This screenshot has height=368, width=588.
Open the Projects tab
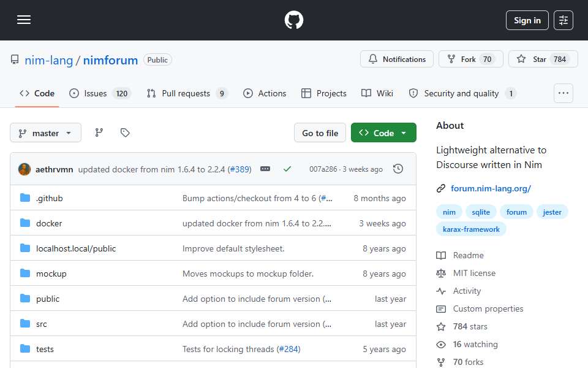click(324, 93)
